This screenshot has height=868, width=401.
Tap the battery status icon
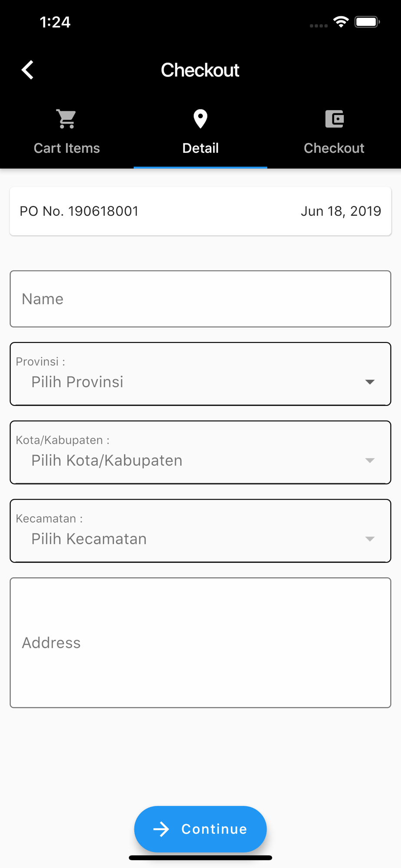pyautogui.click(x=367, y=22)
